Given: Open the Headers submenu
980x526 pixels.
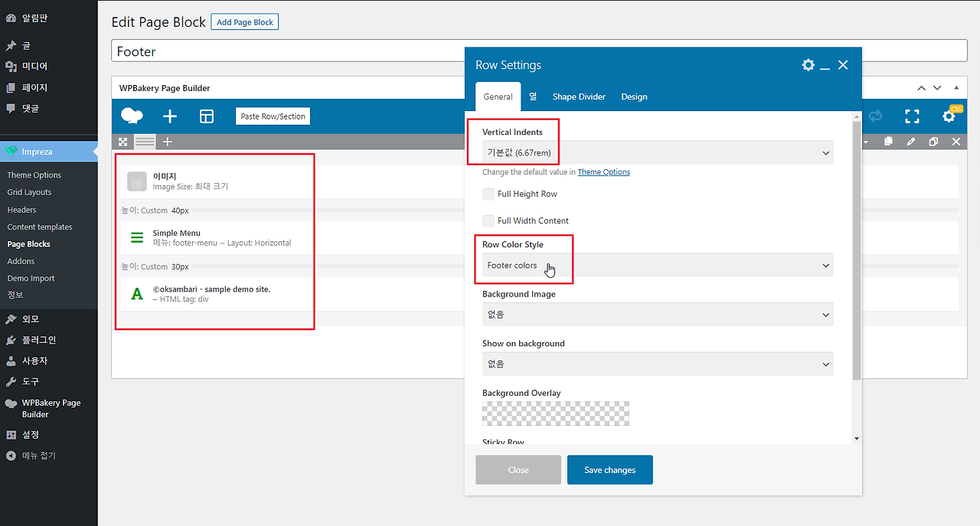Looking at the screenshot, I should [x=21, y=210].
